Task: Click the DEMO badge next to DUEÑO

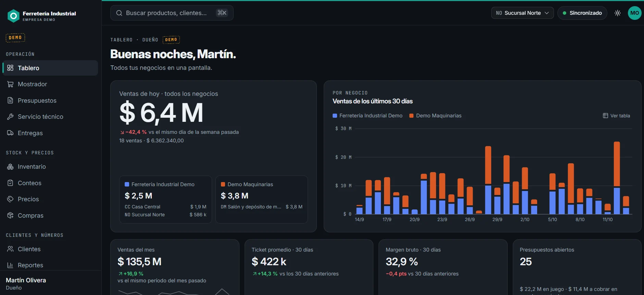Action: 171,40
